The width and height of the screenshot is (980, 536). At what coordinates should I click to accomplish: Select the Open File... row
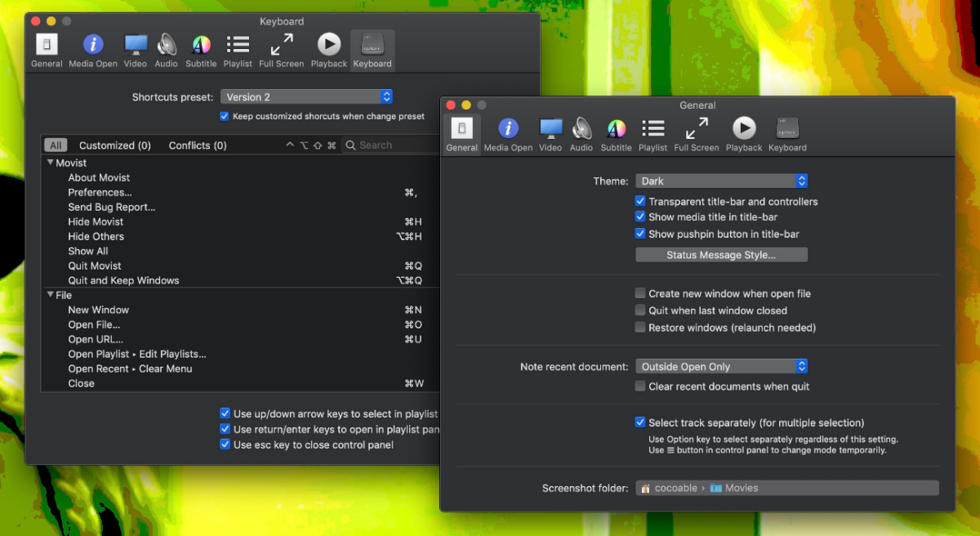[241, 324]
